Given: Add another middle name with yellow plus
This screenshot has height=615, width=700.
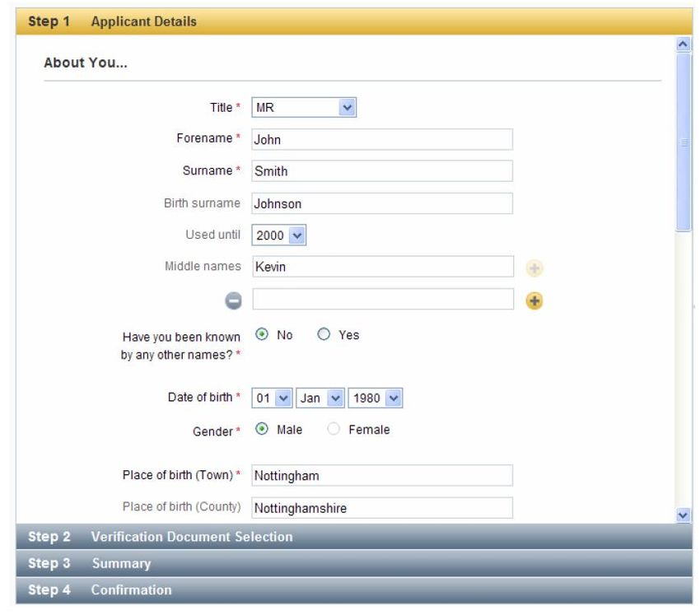Looking at the screenshot, I should pyautogui.click(x=534, y=301).
